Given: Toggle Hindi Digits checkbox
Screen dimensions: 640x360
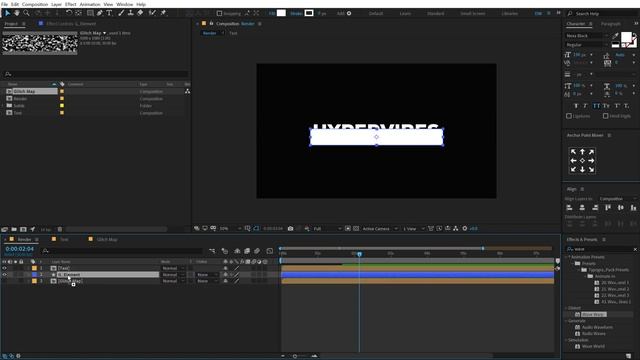Looking at the screenshot, I should click(x=606, y=116).
